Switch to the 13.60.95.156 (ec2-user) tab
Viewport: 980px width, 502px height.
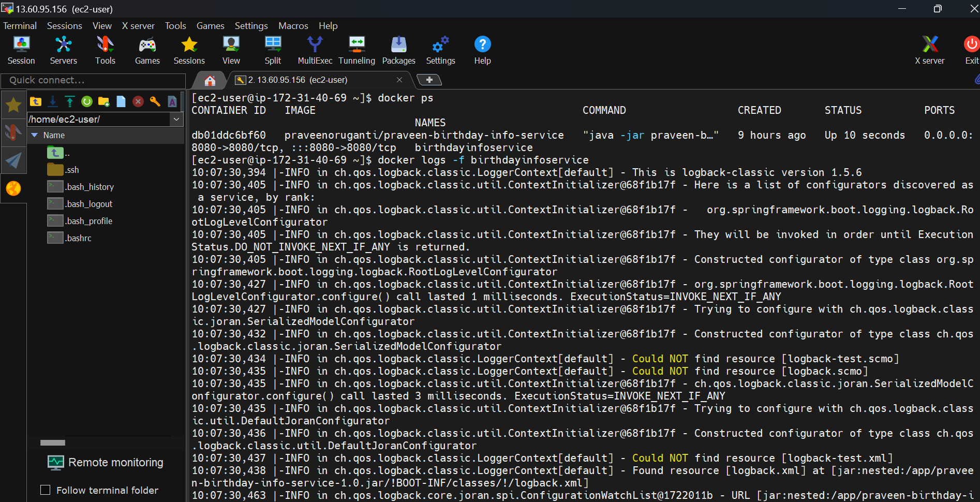click(298, 80)
